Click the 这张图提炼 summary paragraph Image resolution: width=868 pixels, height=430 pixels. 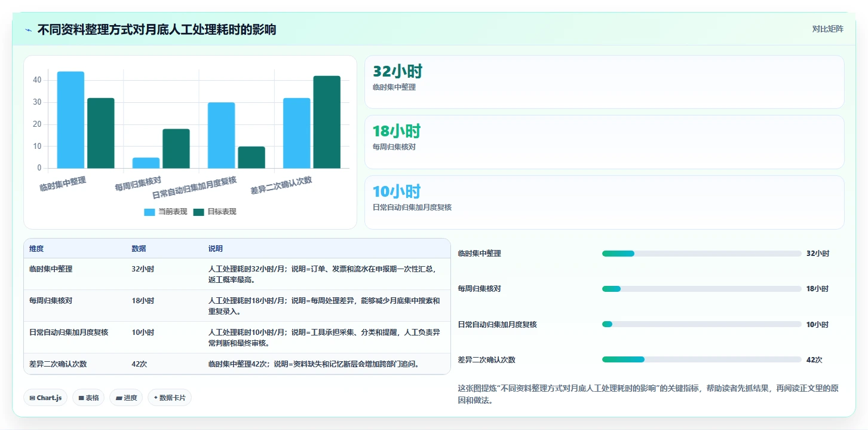(648, 395)
